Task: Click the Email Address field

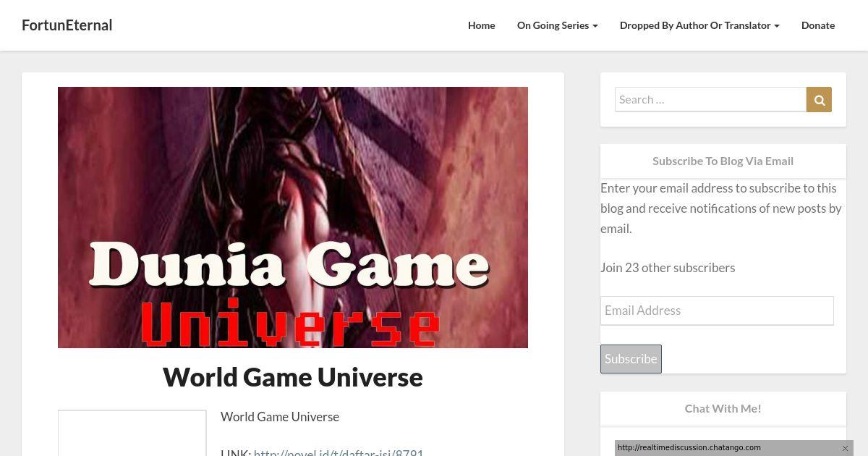Action: click(x=717, y=311)
